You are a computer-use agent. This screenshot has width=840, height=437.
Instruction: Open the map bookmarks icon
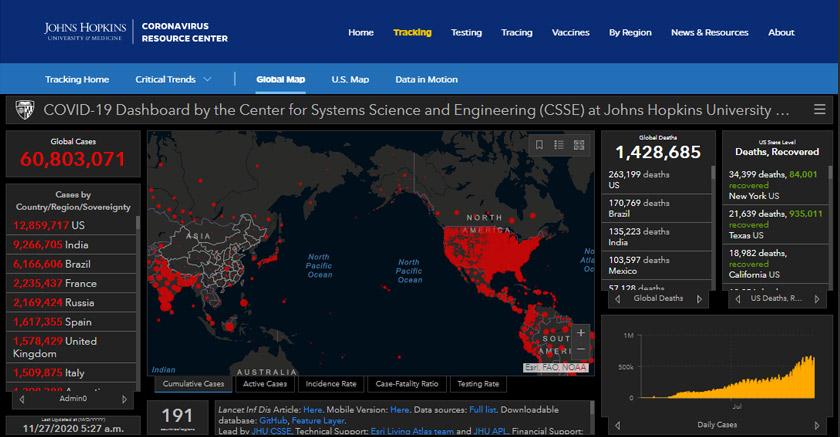[x=539, y=145]
